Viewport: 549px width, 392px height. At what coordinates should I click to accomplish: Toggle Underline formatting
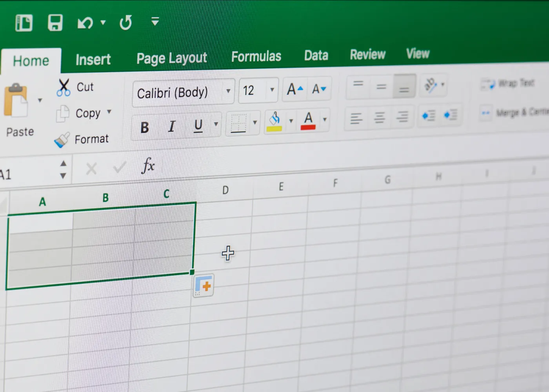pos(198,125)
